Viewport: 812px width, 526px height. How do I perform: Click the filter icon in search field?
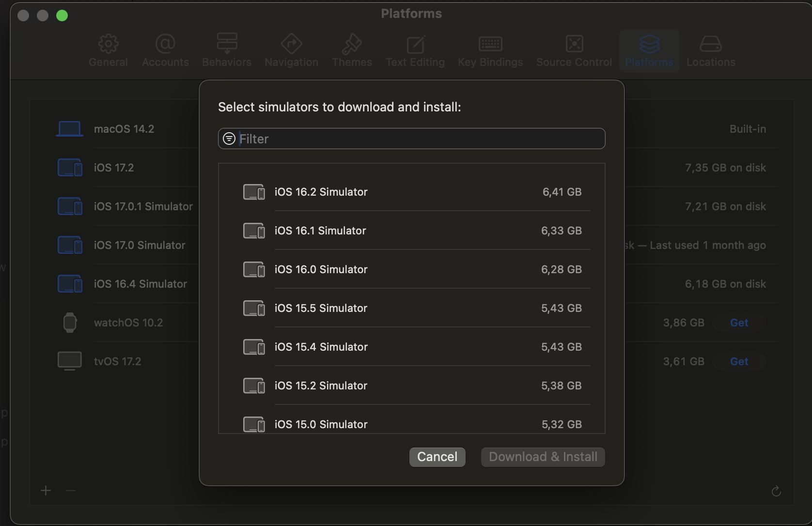[229, 139]
